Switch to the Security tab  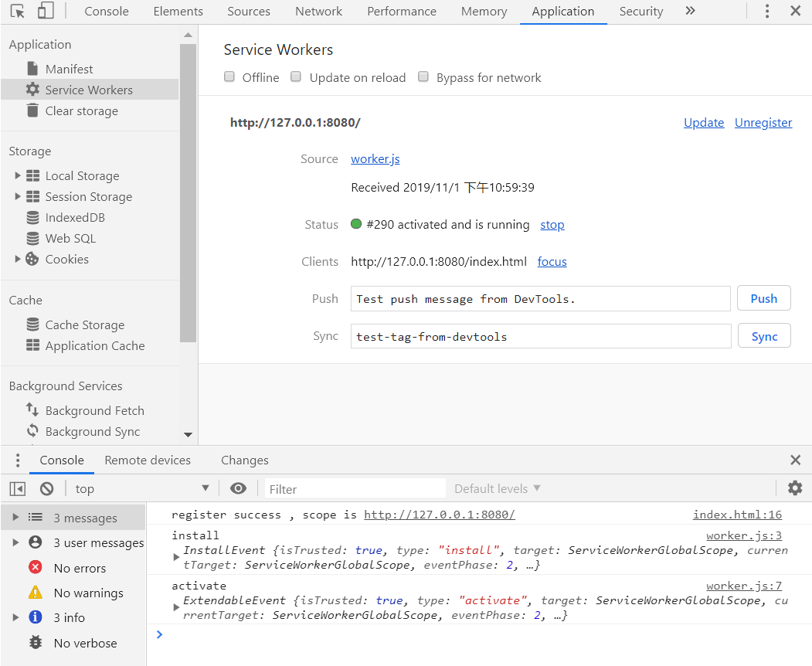tap(641, 12)
